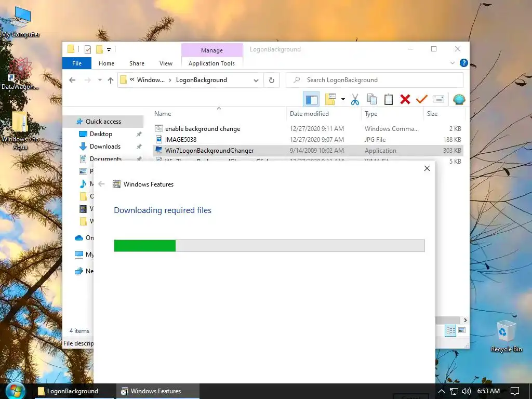Click the red X Delete icon
The image size is (532, 399).
pyautogui.click(x=405, y=99)
